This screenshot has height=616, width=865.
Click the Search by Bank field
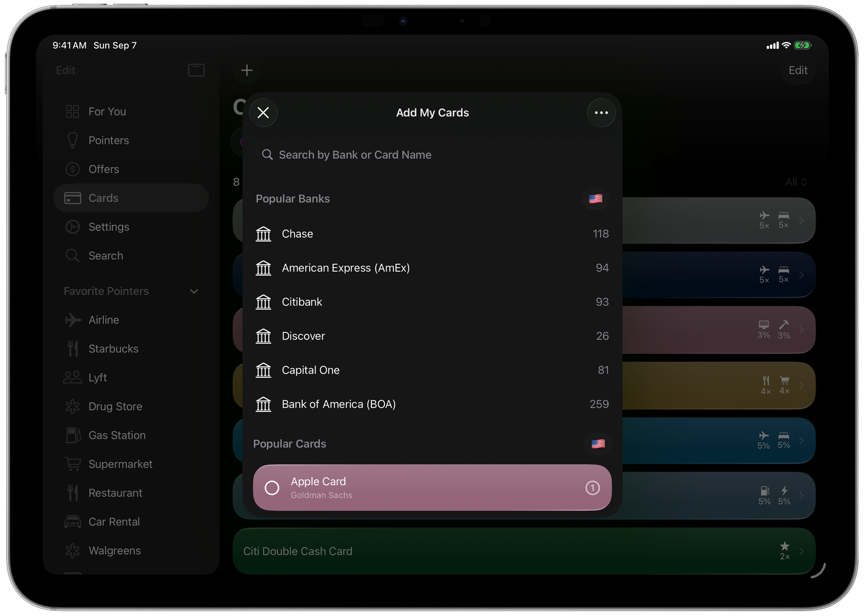pos(432,155)
